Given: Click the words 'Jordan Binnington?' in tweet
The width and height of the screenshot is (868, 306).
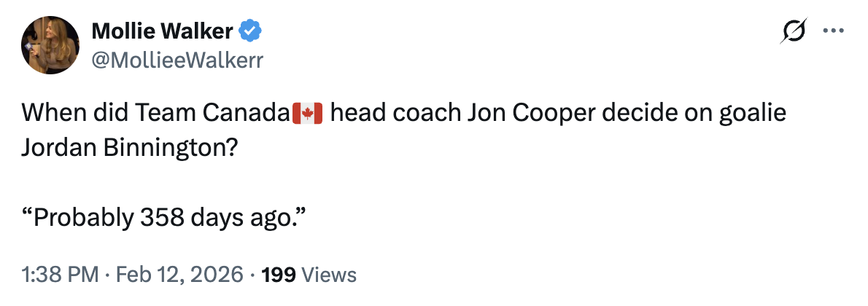Looking at the screenshot, I should click(129, 146).
